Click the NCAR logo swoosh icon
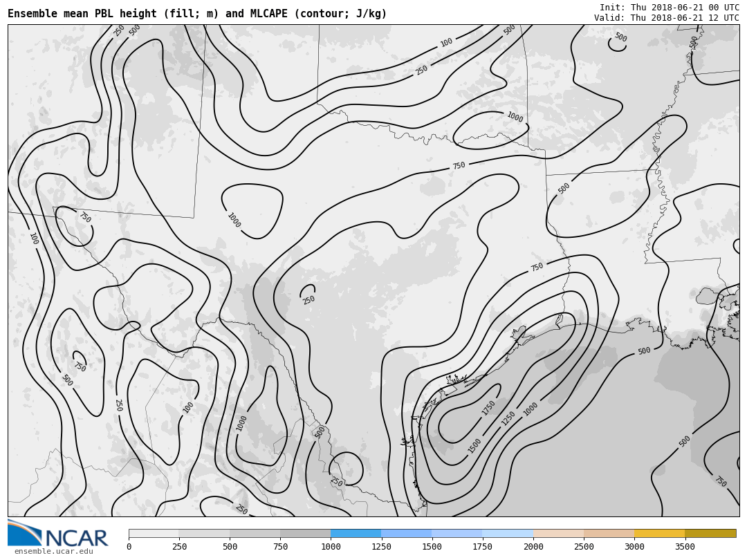This screenshot has width=747, height=560. click(24, 532)
